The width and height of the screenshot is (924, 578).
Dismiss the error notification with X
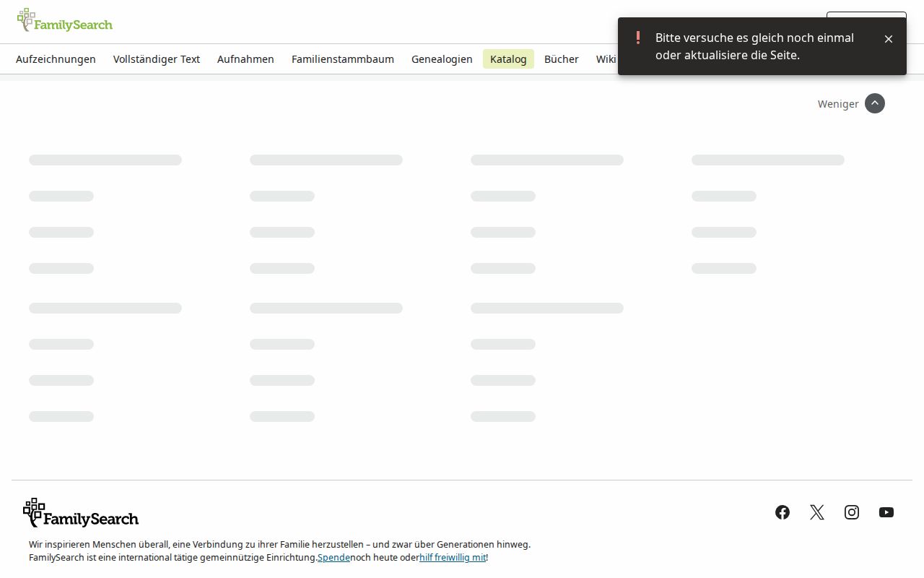pos(889,39)
